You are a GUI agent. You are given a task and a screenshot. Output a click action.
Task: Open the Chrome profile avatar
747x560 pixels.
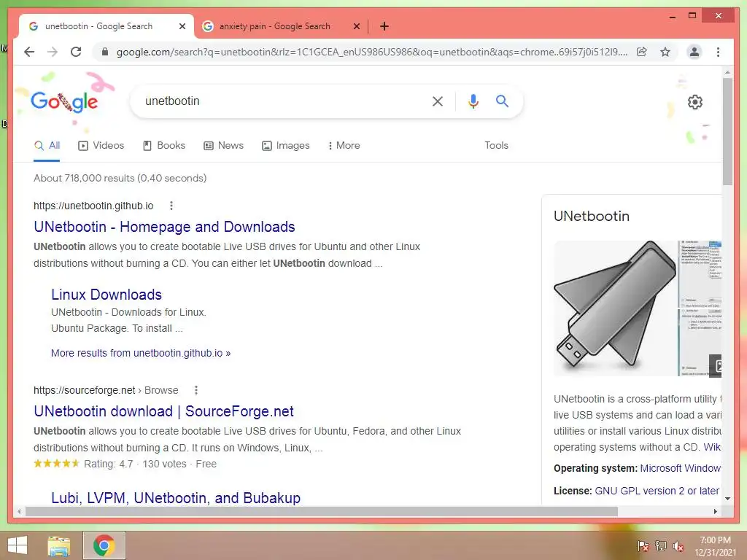694,52
